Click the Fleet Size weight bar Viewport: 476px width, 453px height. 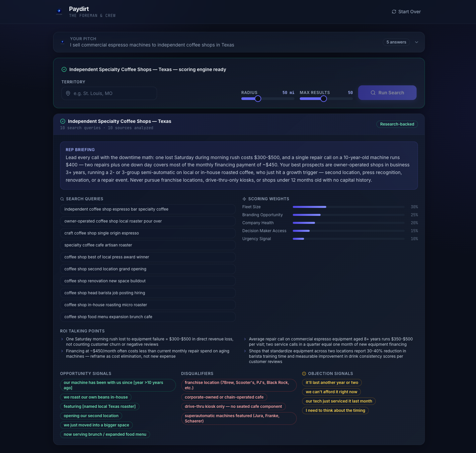click(349, 207)
